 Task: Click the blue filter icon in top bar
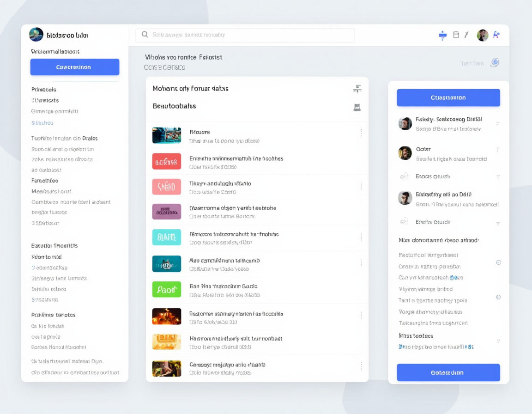(x=442, y=35)
